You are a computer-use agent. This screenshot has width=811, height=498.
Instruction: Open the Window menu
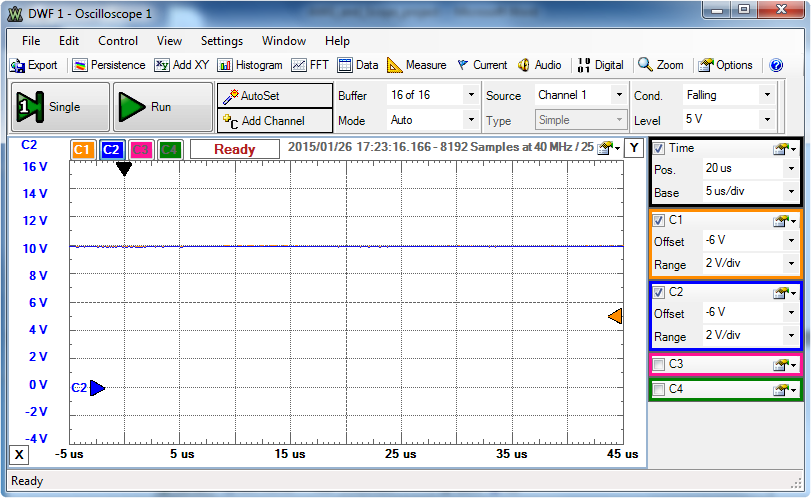pyautogui.click(x=284, y=41)
